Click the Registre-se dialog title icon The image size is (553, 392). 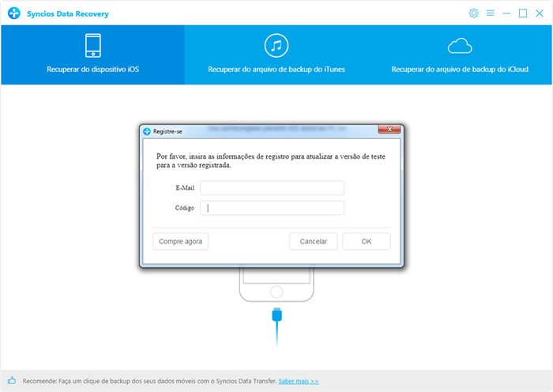point(147,132)
